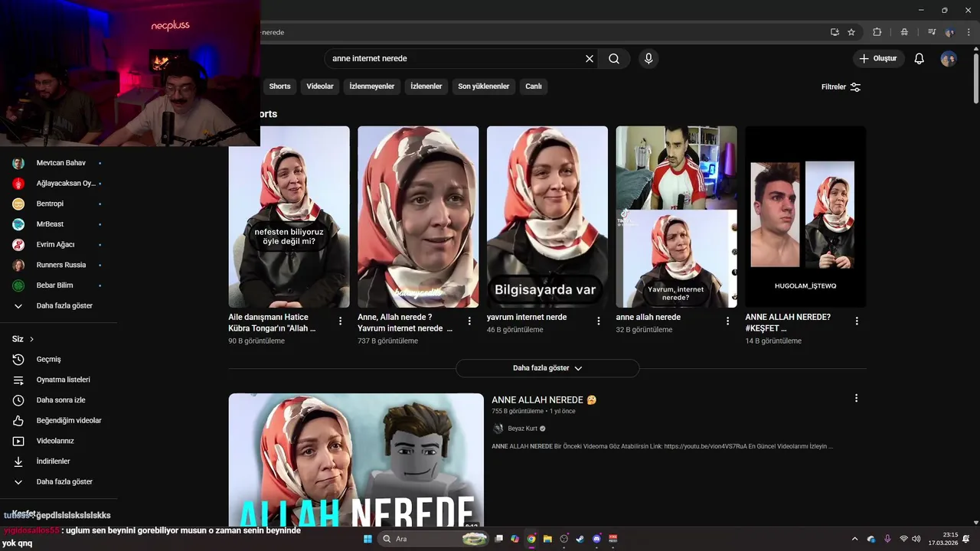Open 'ANNE ALLAH NEREDE 🤔' video title

point(544,399)
